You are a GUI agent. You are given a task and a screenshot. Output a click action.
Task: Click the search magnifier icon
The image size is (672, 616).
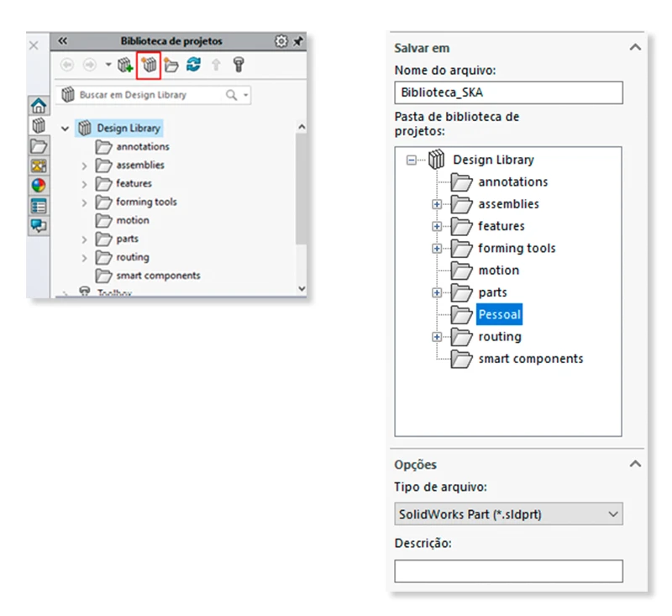click(x=231, y=95)
